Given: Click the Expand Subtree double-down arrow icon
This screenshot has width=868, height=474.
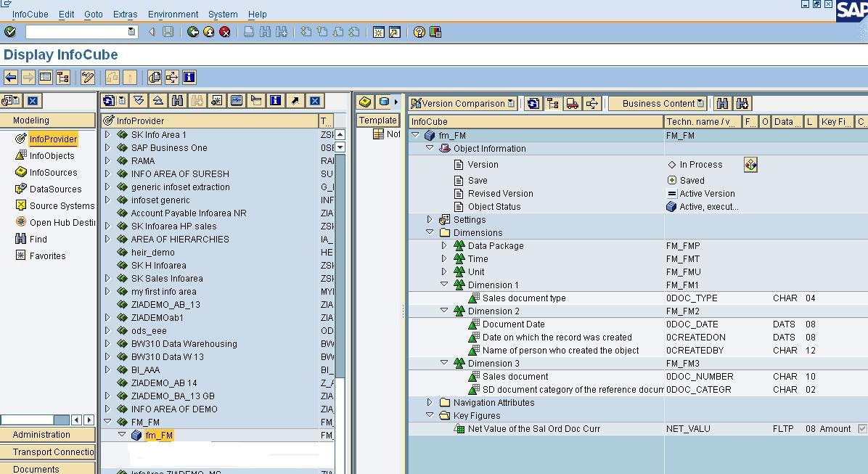Looking at the screenshot, I should [x=139, y=101].
